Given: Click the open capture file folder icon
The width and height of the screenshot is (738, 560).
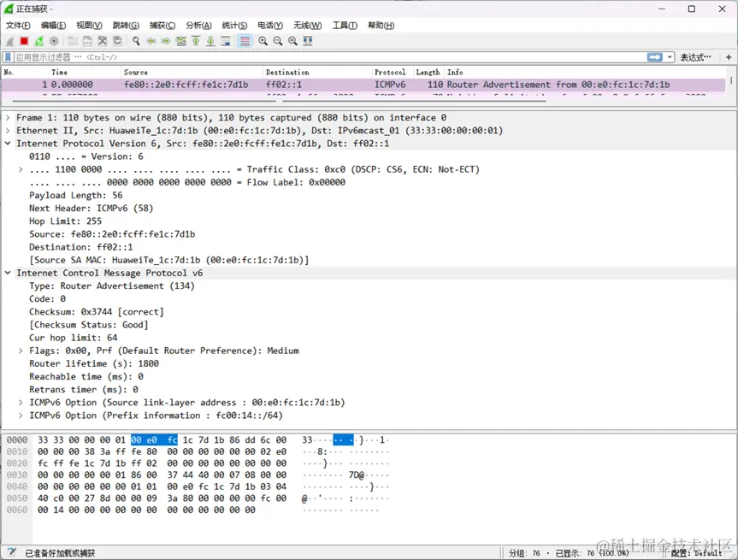Looking at the screenshot, I should pos(73,41).
